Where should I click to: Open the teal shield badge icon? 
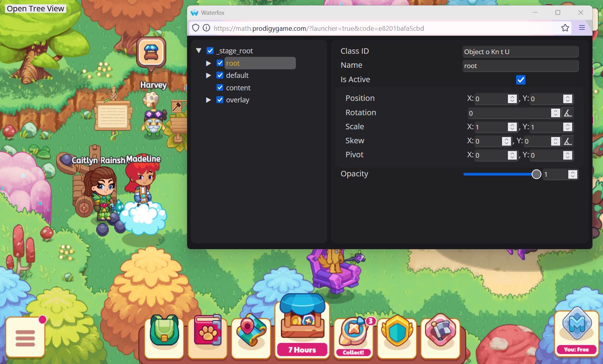tap(397, 337)
